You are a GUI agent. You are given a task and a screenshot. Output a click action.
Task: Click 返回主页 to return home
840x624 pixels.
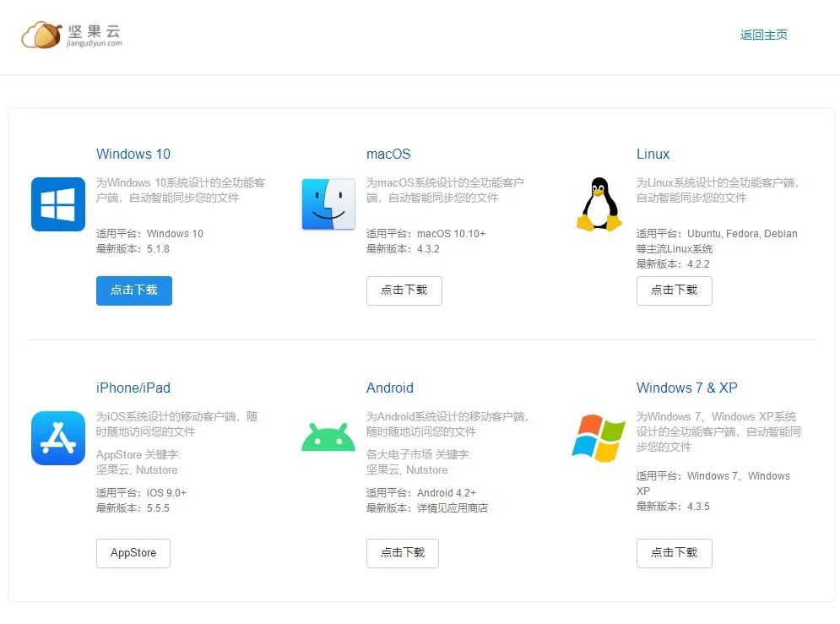(x=763, y=35)
